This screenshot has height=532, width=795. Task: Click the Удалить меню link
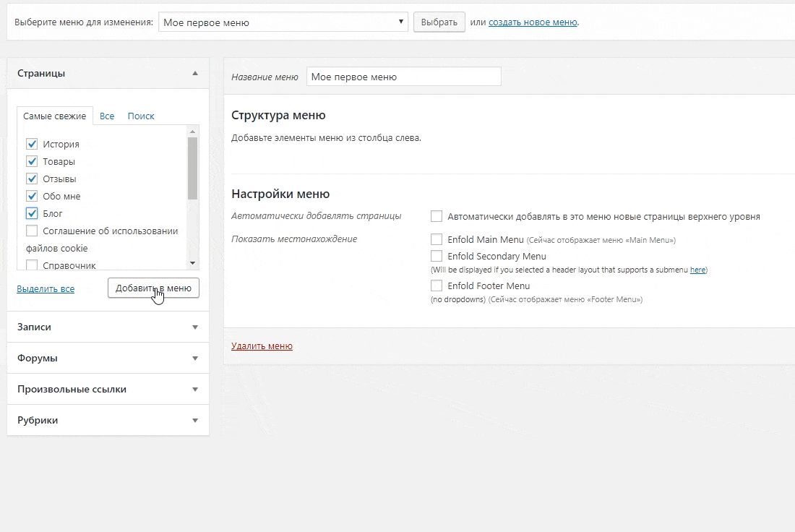tap(262, 346)
